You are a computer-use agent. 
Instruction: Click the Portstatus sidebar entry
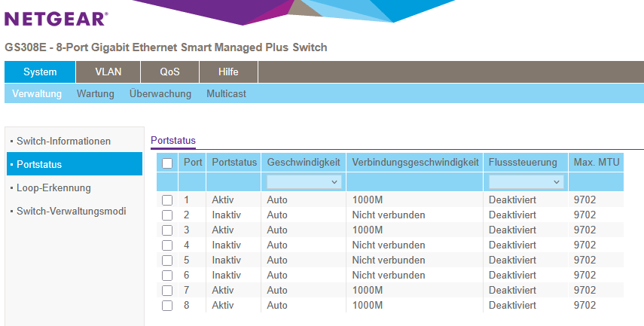(x=39, y=164)
